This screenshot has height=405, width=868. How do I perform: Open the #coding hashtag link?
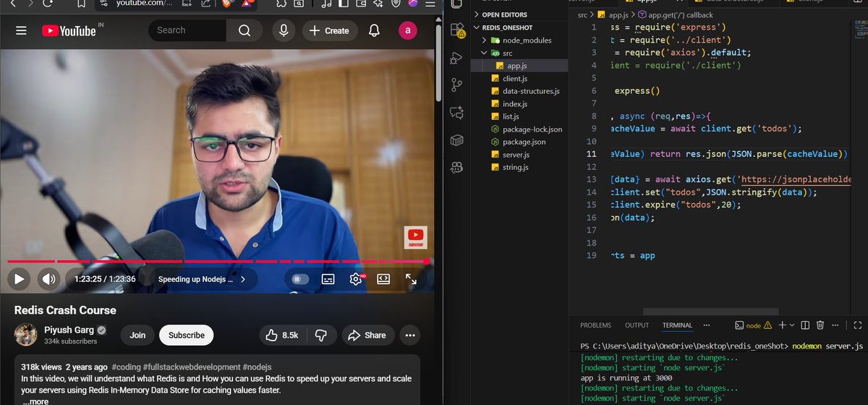127,367
